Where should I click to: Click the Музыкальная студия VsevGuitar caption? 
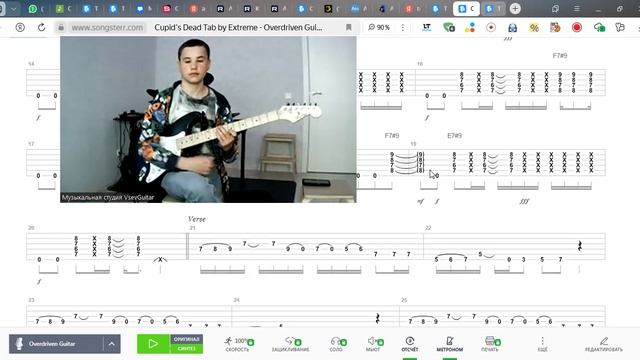(x=108, y=198)
